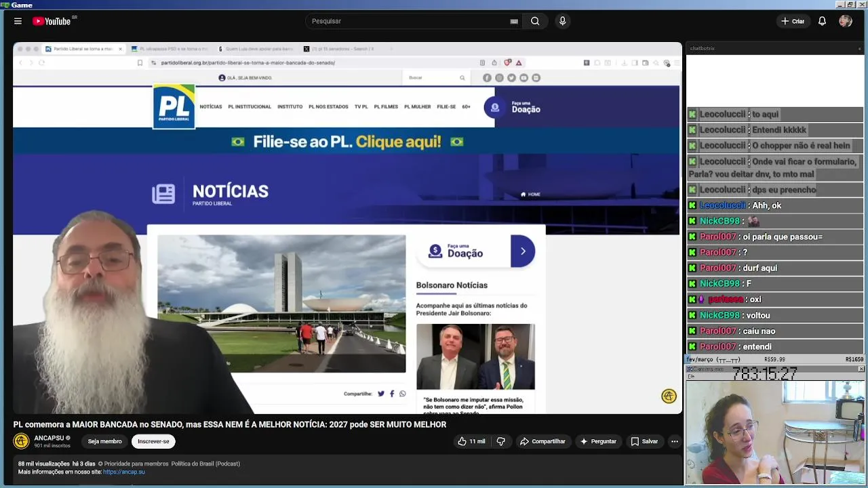This screenshot has width=868, height=488.
Task: Click the Criar create button
Action: 793,21
